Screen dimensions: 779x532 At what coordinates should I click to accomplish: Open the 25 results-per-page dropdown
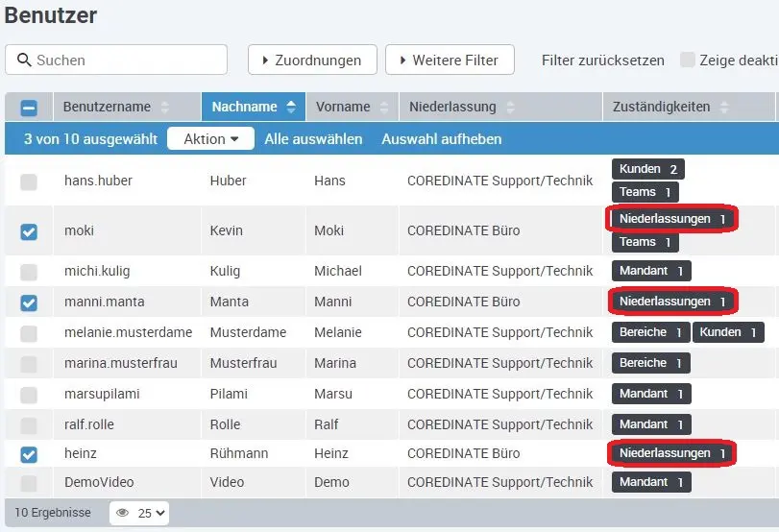pos(151,513)
